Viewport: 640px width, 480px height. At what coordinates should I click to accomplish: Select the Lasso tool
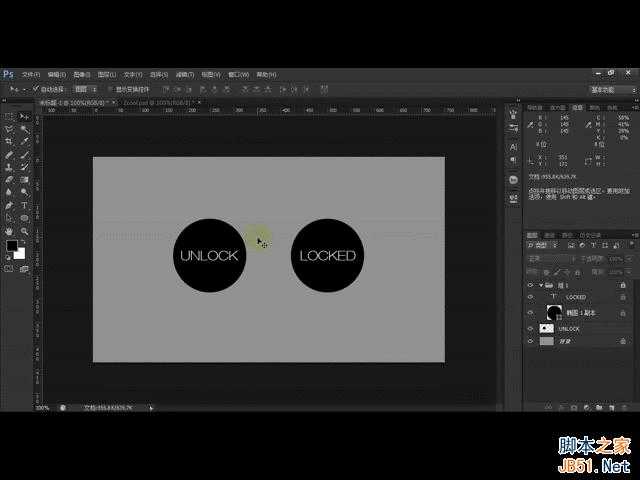pyautogui.click(x=9, y=129)
